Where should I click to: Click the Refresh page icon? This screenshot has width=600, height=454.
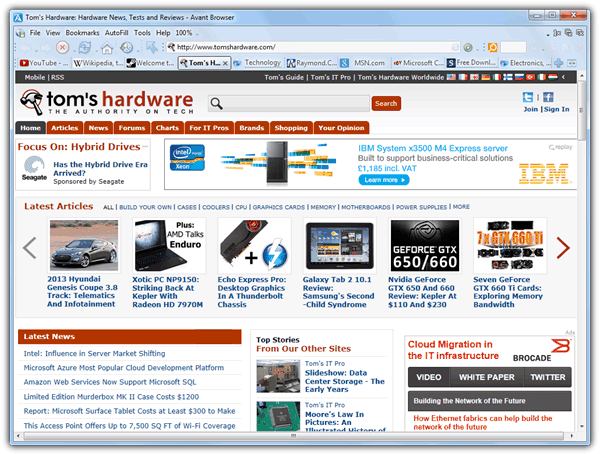[x=84, y=47]
